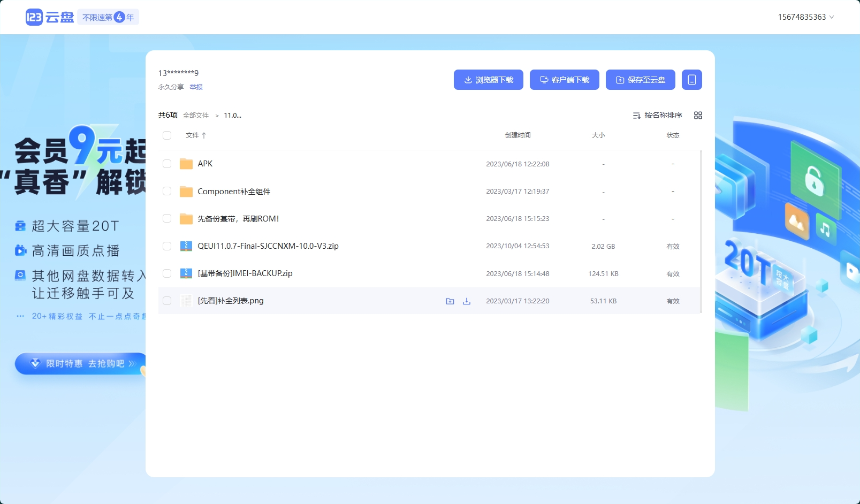Screen dimensions: 860x504
Task: Select checkbox for IMEI-BACKUP.zip
Action: 167,273
